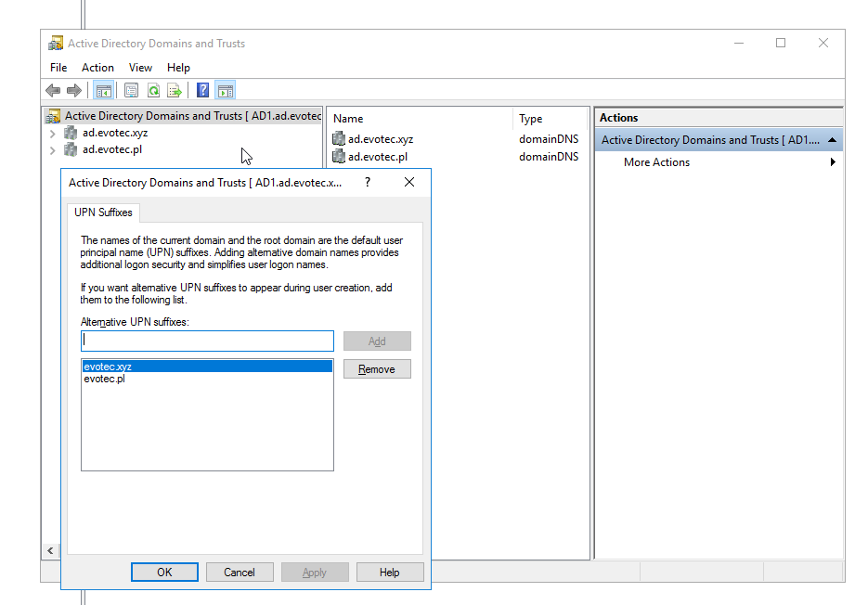Image resolution: width=868 pixels, height=605 pixels.
Task: Click the Back arrow in the toolbar
Action: click(x=53, y=90)
